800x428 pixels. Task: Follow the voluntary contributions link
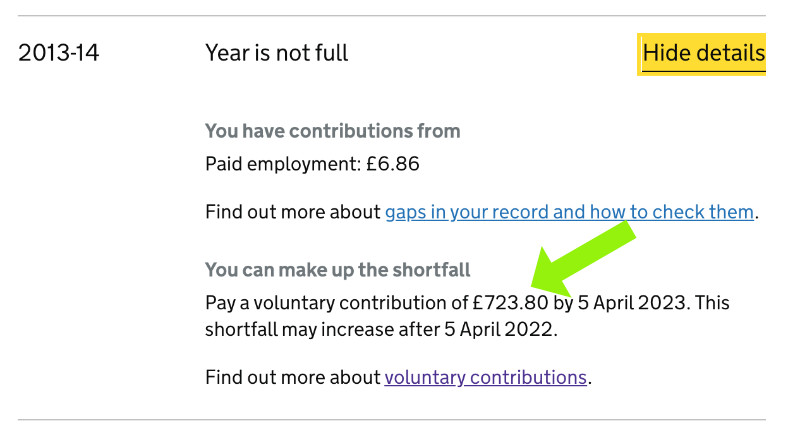485,377
